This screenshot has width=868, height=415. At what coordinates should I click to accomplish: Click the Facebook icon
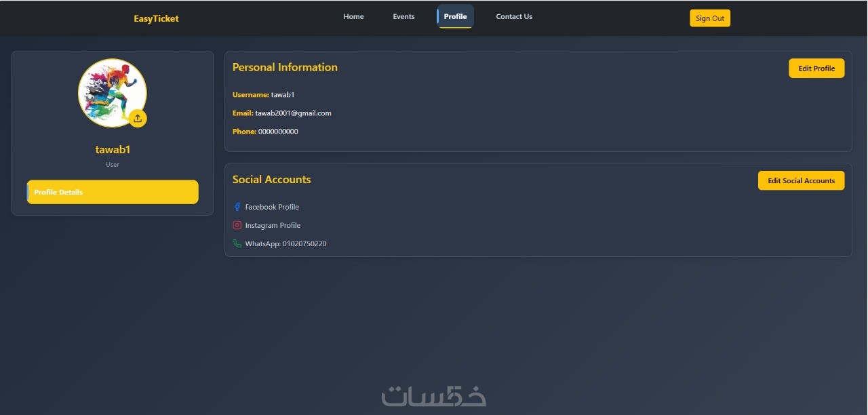(x=237, y=207)
